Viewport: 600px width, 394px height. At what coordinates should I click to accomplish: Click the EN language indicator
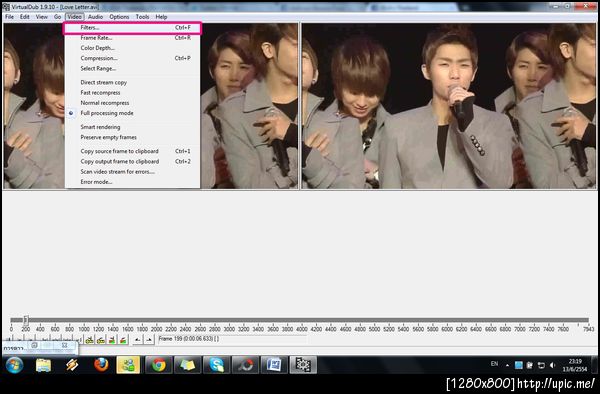tap(494, 364)
